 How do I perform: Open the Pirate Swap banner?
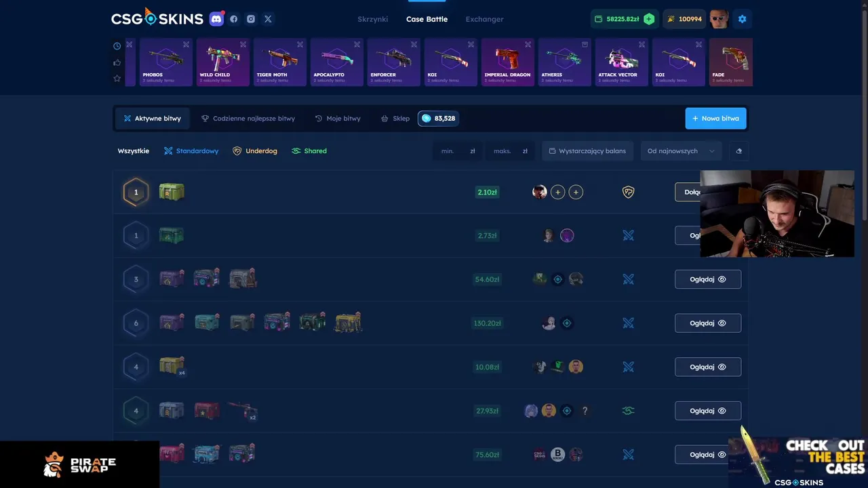tap(79, 464)
